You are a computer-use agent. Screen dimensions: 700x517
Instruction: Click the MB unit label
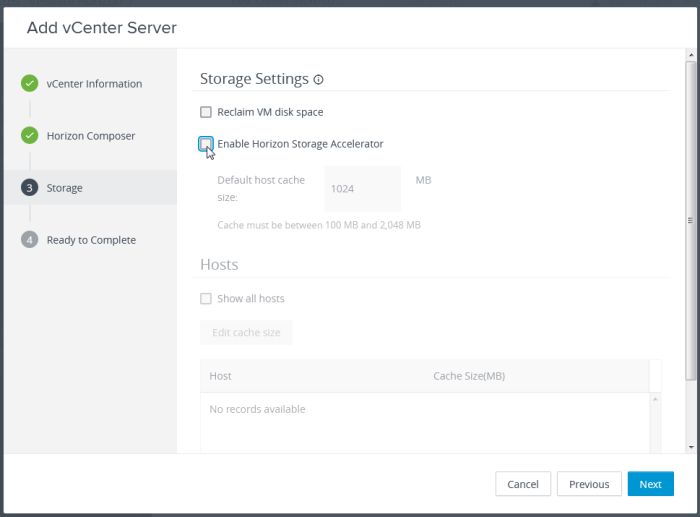(423, 180)
